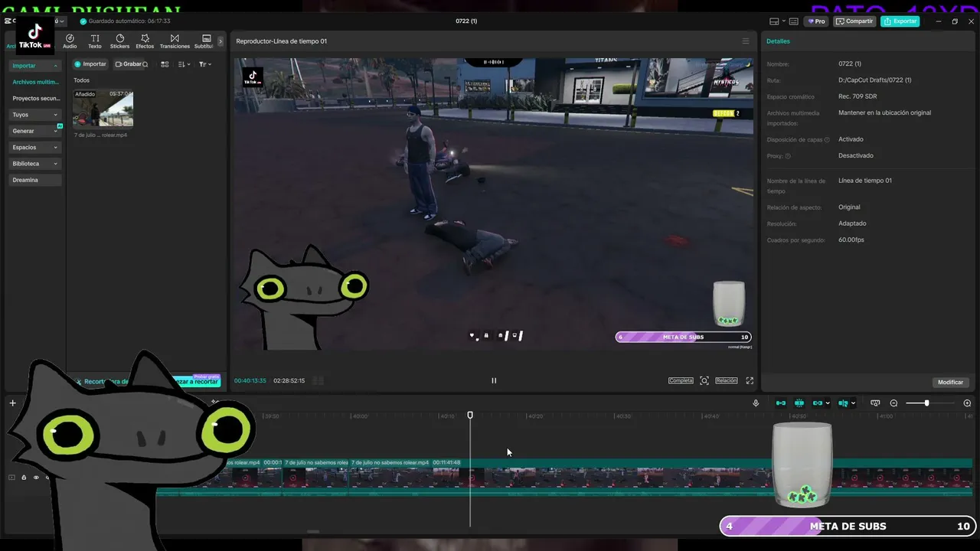Image resolution: width=980 pixels, height=551 pixels.
Task: Open the media sort order dropdown
Action: [x=184, y=64]
